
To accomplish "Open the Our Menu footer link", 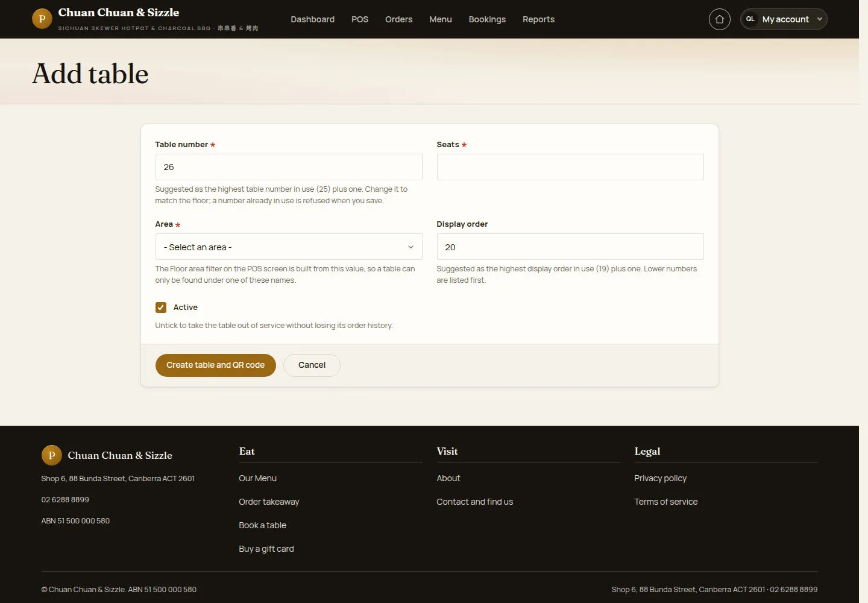I will 257,478.
